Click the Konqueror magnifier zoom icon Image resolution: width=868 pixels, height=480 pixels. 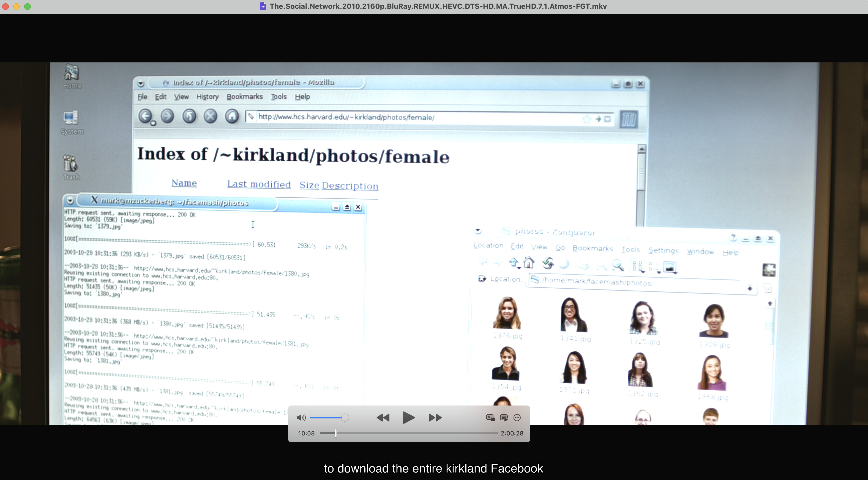tap(618, 265)
